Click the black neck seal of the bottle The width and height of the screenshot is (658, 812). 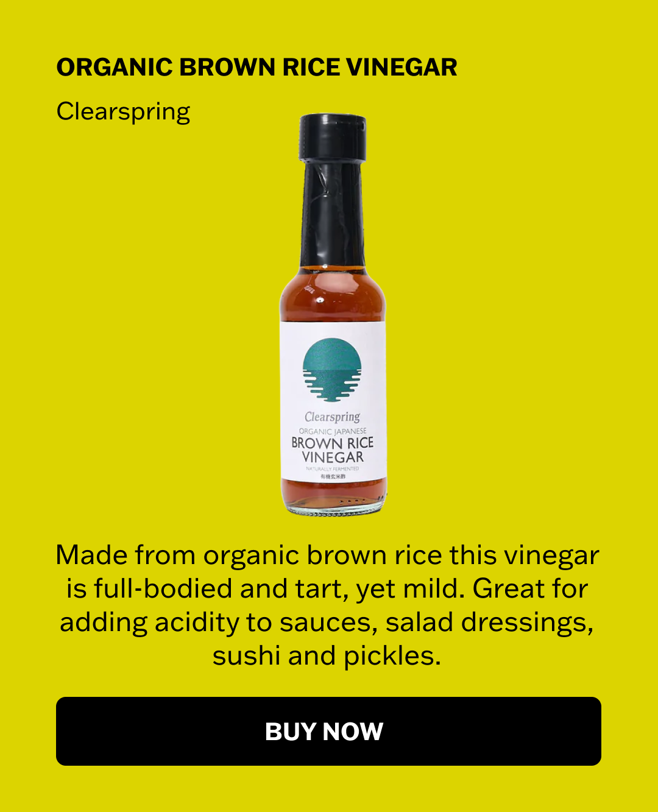point(333,213)
